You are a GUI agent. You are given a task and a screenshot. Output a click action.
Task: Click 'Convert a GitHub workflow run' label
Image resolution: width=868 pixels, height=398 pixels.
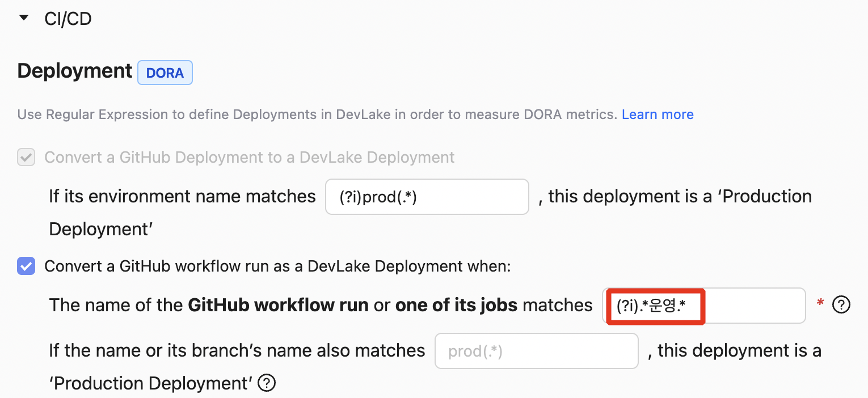click(x=278, y=266)
